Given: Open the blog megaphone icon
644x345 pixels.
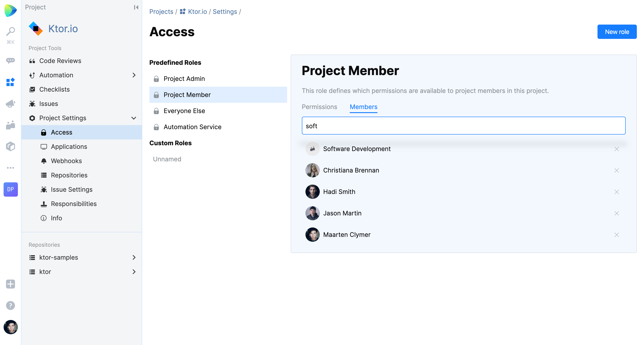Looking at the screenshot, I should [11, 103].
